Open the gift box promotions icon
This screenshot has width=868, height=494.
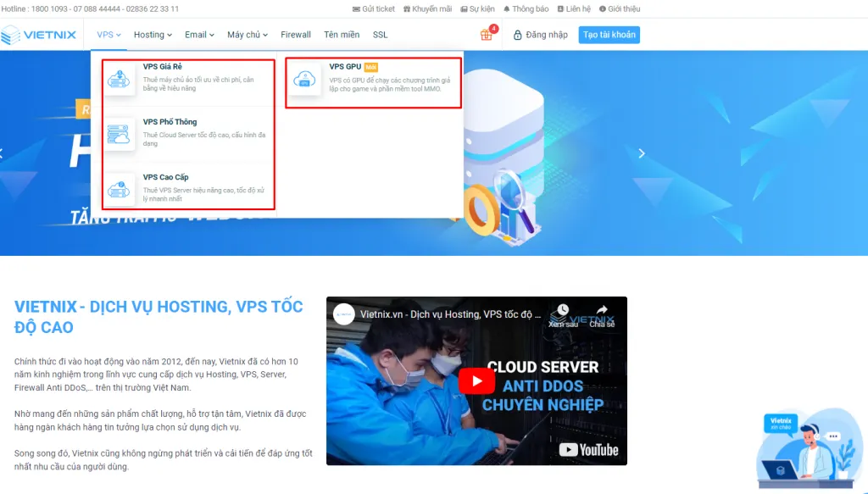pyautogui.click(x=486, y=35)
